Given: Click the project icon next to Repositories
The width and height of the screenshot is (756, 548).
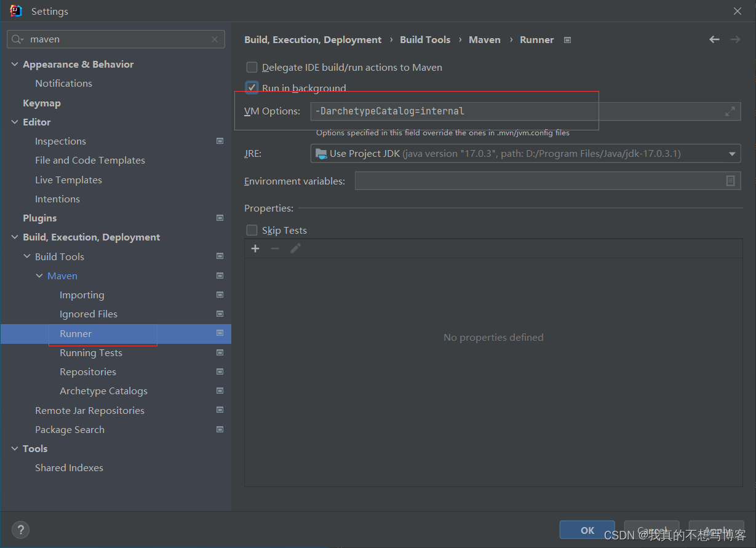Looking at the screenshot, I should [220, 371].
